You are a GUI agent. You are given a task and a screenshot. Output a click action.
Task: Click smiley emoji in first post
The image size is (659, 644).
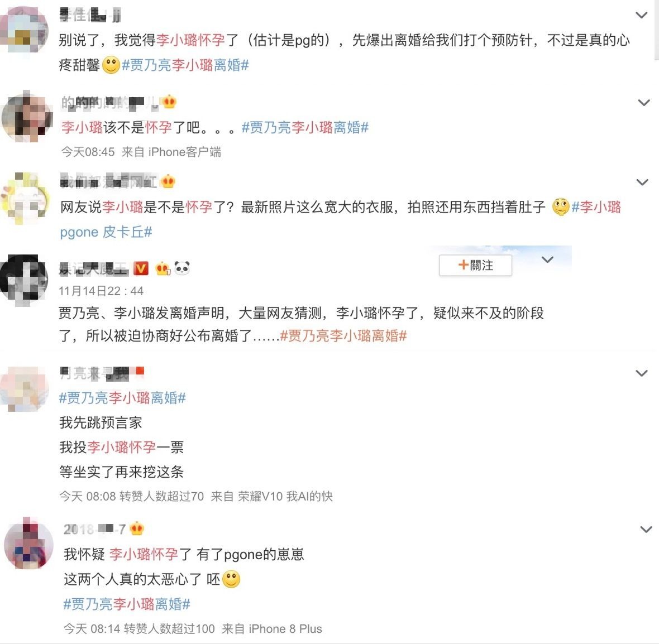[x=111, y=65]
